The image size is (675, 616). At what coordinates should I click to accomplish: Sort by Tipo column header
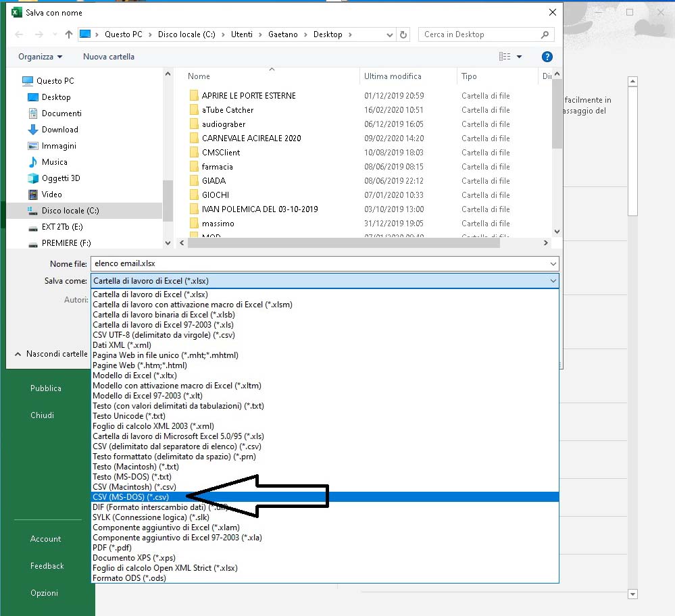click(469, 76)
